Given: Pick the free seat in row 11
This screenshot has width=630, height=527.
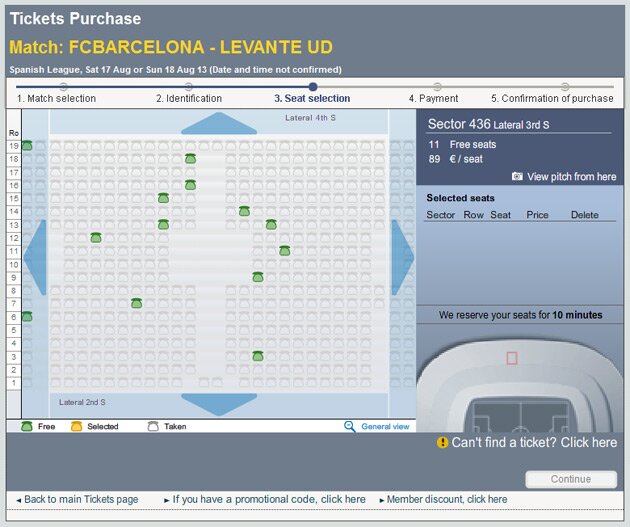Looking at the screenshot, I should (284, 250).
